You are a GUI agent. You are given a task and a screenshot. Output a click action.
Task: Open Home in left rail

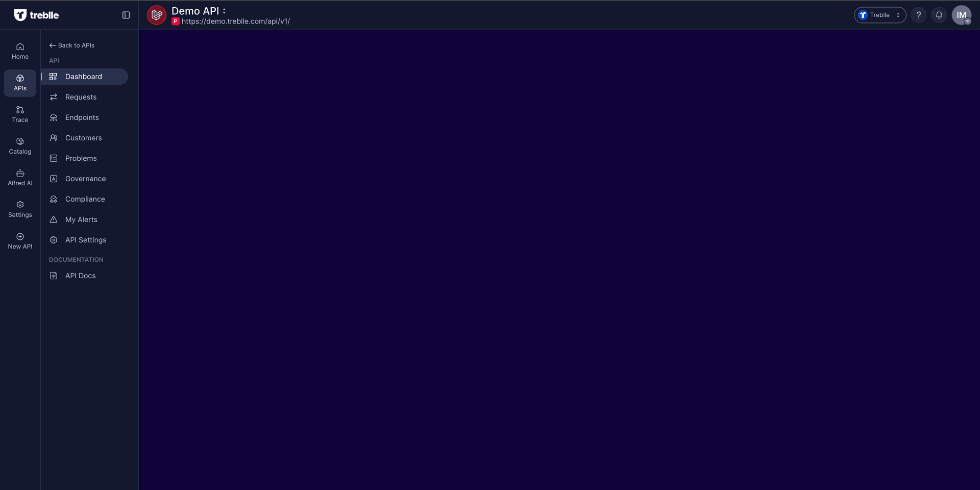point(20,51)
